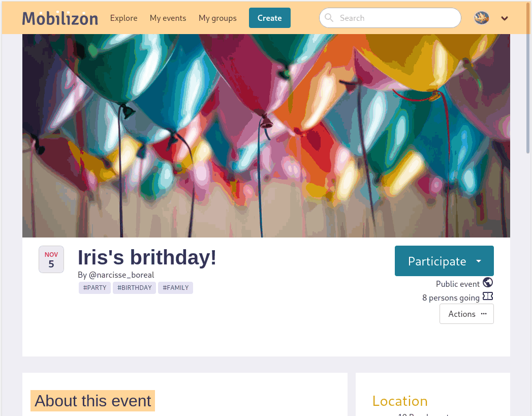Select the #PARTY tag

click(x=95, y=288)
